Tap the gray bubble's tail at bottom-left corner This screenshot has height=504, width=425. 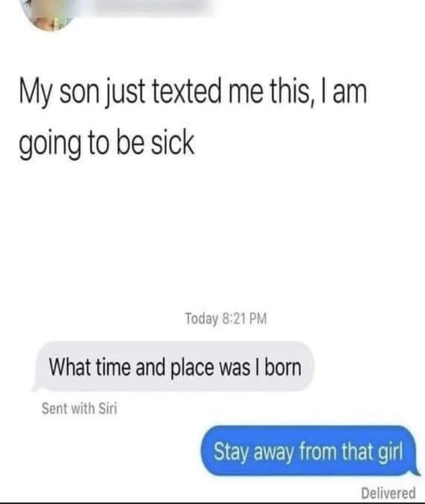pyautogui.click(x=35, y=387)
